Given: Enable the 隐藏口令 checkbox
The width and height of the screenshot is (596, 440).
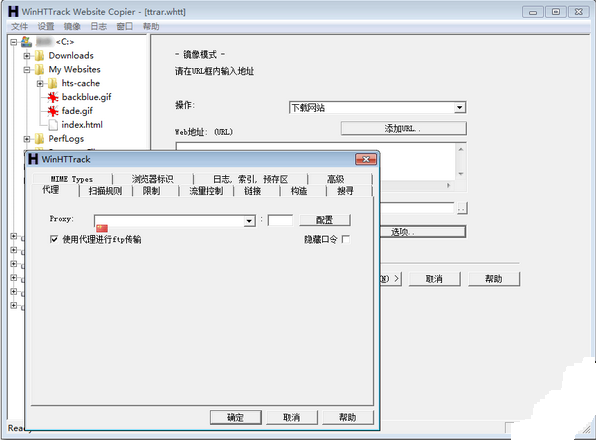Looking at the screenshot, I should [x=346, y=239].
